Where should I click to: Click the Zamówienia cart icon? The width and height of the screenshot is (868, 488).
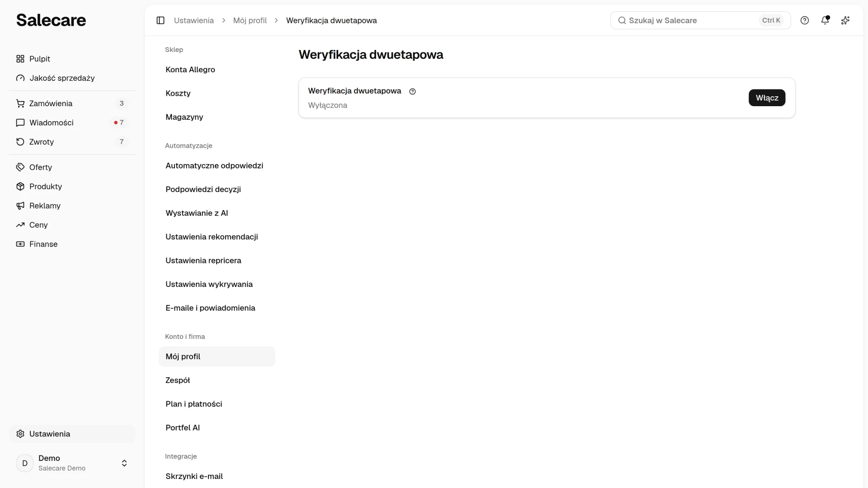pyautogui.click(x=20, y=103)
